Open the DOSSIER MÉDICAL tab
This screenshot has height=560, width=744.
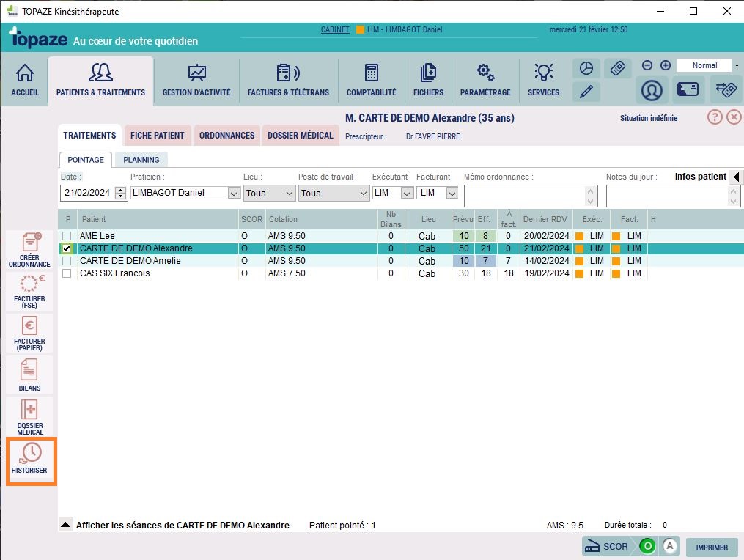(x=301, y=136)
